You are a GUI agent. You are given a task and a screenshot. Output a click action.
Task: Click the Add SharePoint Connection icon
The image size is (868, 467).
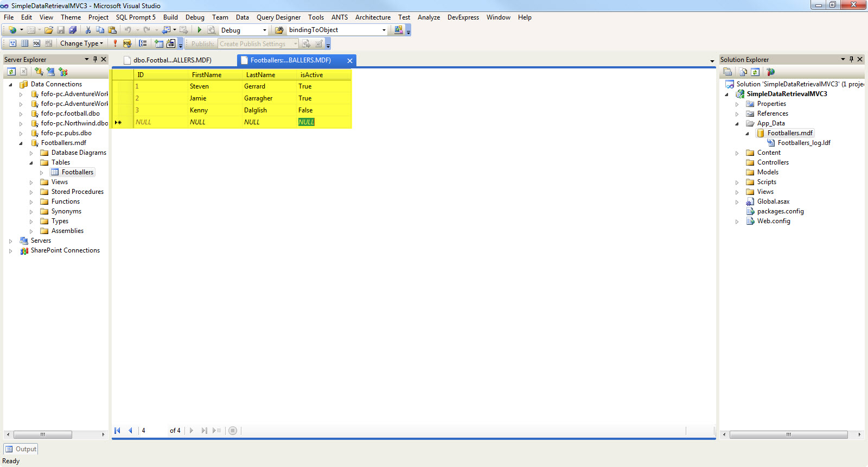[63, 72]
